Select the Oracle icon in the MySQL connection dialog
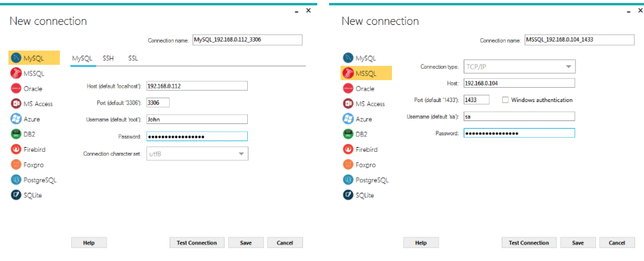 click(16, 88)
